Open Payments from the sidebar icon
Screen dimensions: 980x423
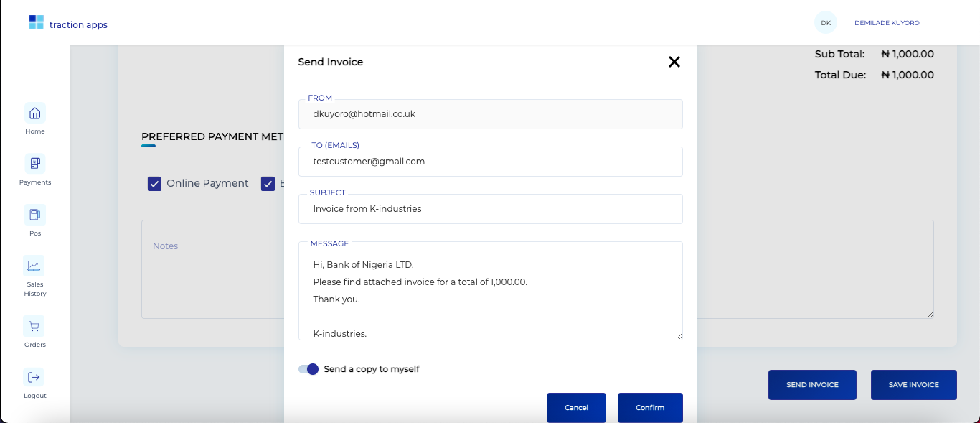tap(34, 164)
